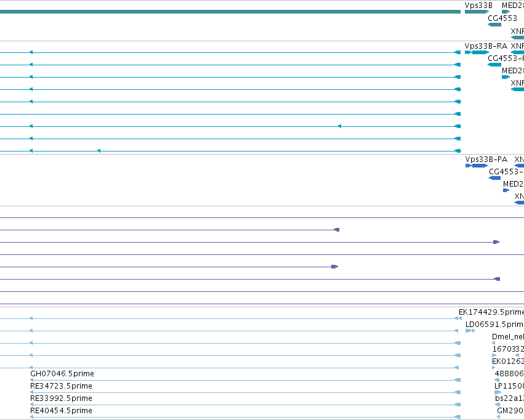524x420 pixels.
Task: Click the Vps33B gene label
Action: click(478, 6)
